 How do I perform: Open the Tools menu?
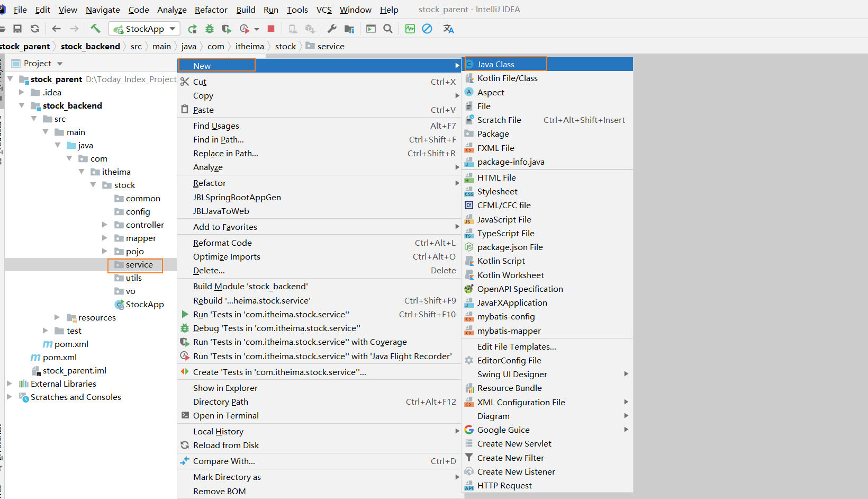[x=297, y=10]
